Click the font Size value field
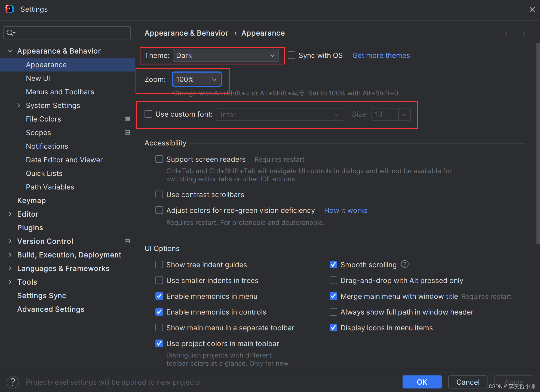 (x=385, y=114)
